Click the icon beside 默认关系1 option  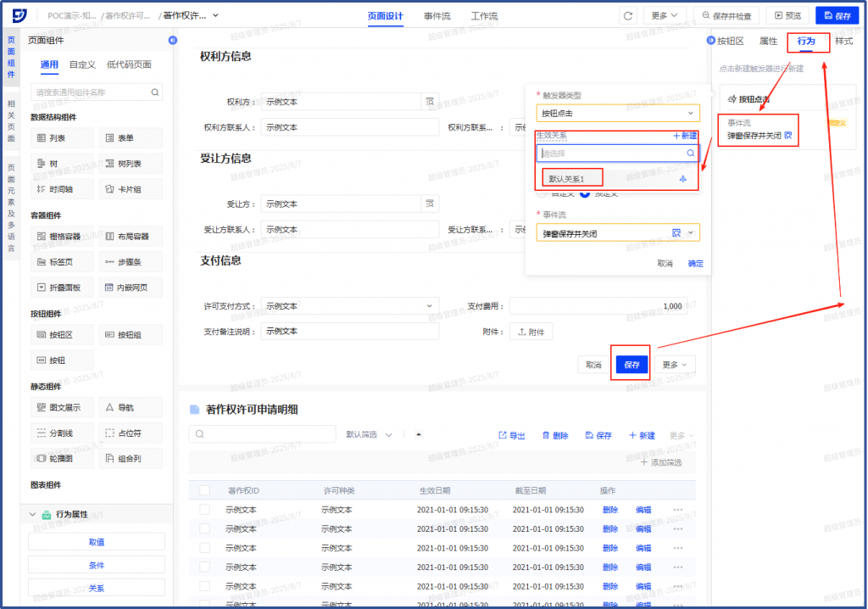(x=683, y=179)
